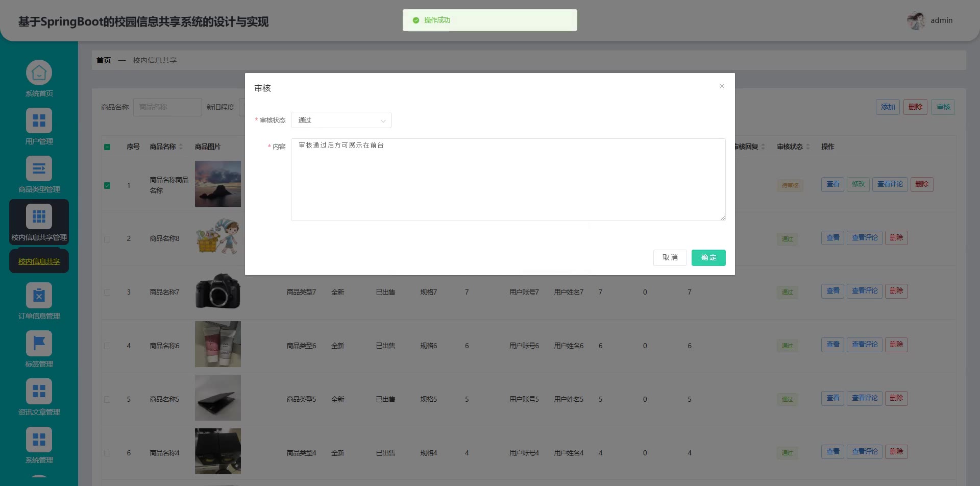Click 删除 for 商品名称8 row

click(896, 238)
